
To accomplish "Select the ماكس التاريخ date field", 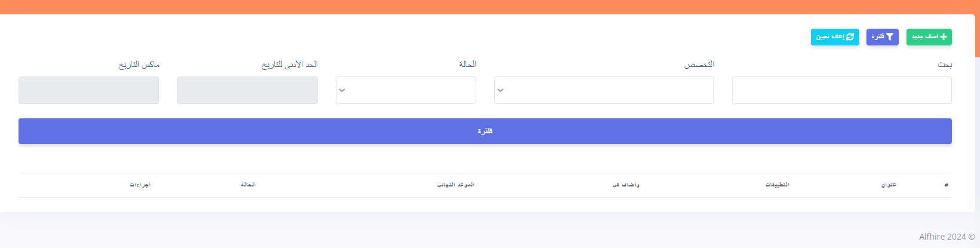I will 88,90.
